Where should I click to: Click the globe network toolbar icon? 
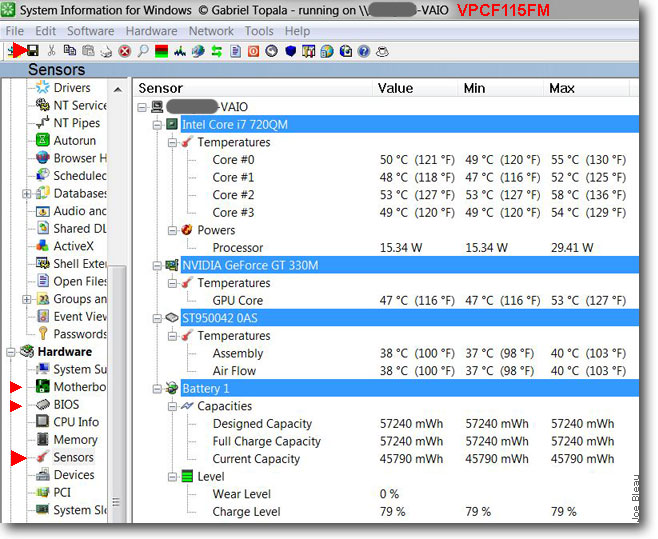click(198, 52)
